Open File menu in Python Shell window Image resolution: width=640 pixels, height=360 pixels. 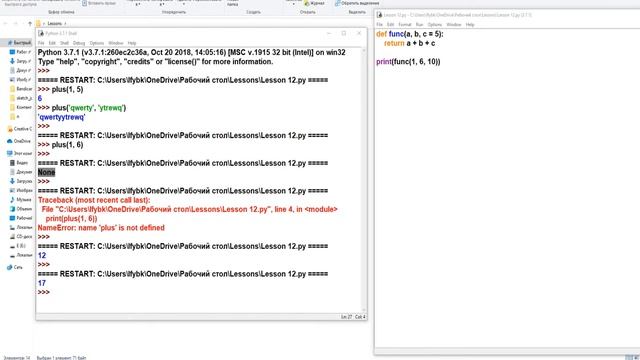pos(41,43)
